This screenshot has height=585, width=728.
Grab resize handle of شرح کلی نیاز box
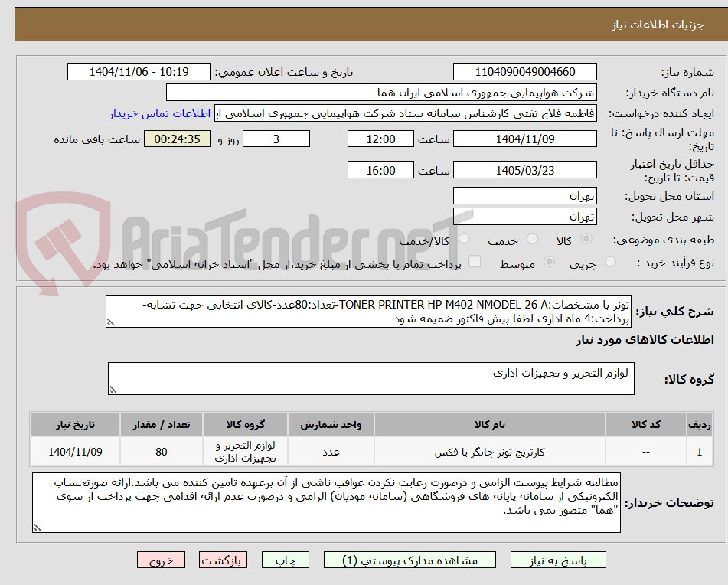pyautogui.click(x=110, y=322)
